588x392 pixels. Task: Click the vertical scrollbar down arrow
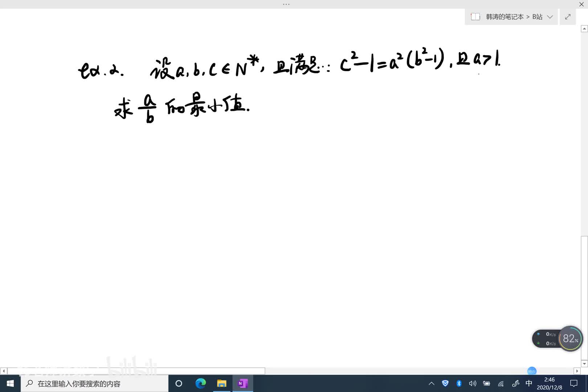584,363
